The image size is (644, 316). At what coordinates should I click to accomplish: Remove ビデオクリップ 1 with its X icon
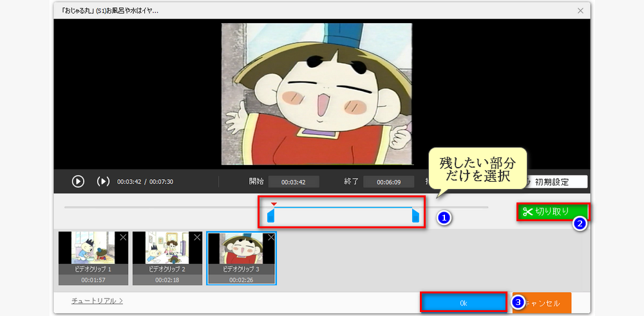pyautogui.click(x=123, y=237)
